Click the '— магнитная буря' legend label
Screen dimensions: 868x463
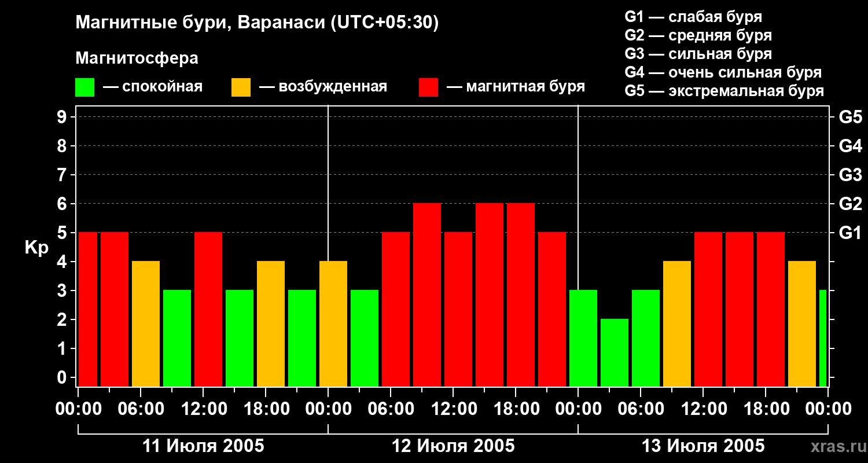tap(516, 87)
